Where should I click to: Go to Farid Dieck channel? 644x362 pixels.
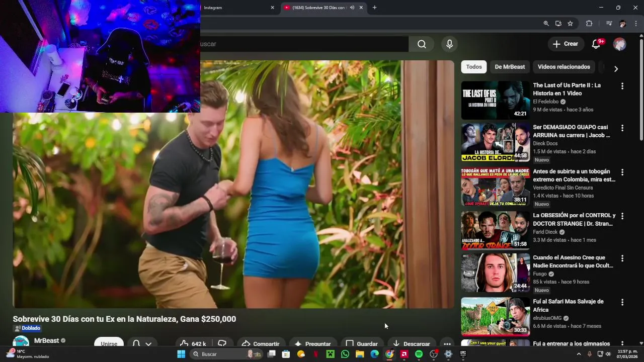click(545, 232)
